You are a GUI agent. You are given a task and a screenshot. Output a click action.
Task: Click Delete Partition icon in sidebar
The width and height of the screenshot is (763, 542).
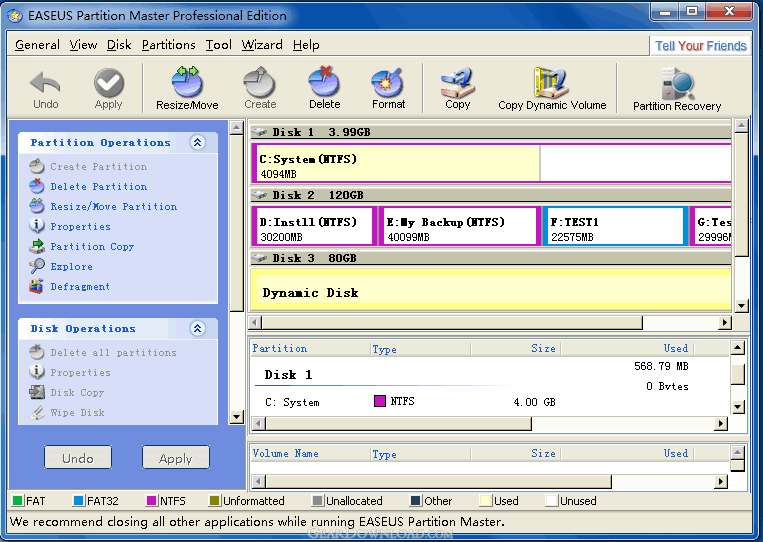point(36,186)
